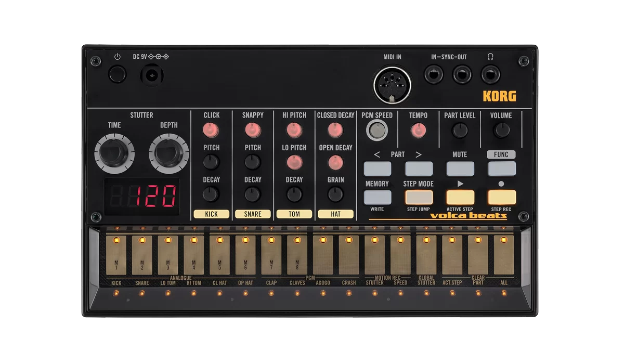Tap step key 9 labeled AGOGO

tap(323, 255)
